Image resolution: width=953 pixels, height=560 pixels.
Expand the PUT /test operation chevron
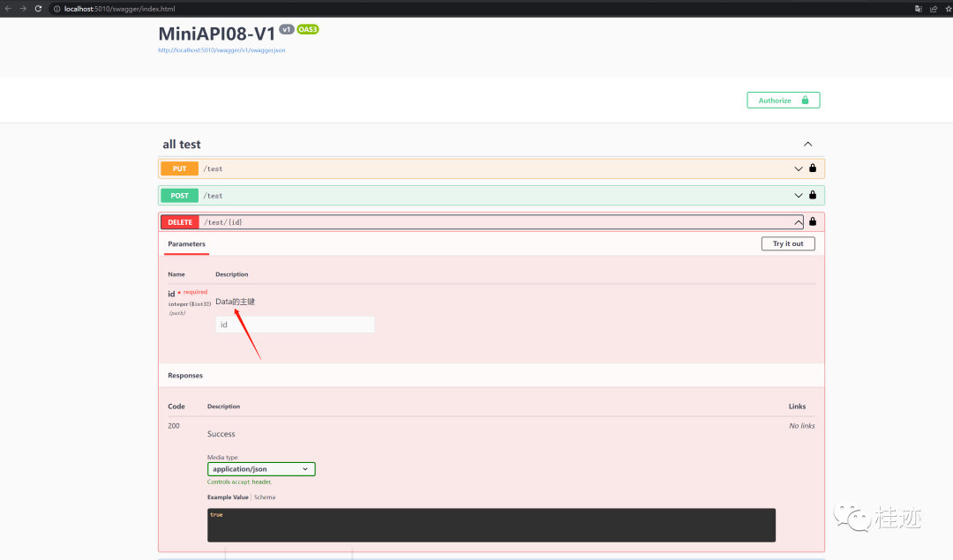(799, 168)
